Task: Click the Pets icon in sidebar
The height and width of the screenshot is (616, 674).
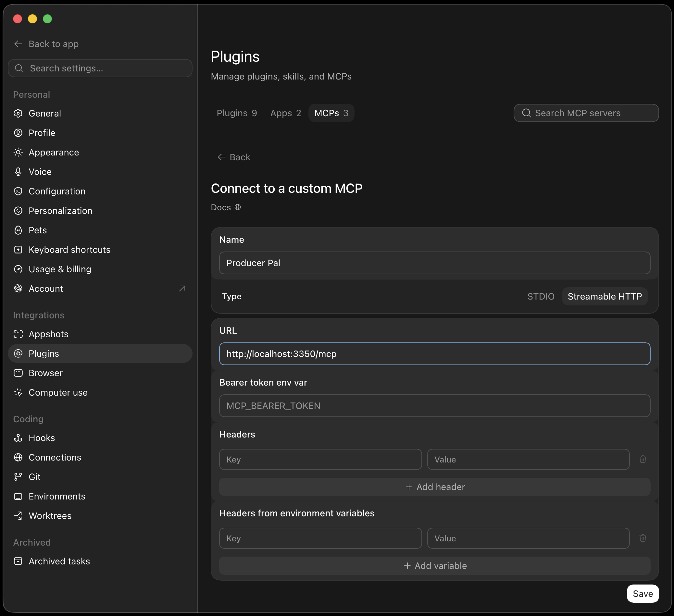Action: click(18, 230)
